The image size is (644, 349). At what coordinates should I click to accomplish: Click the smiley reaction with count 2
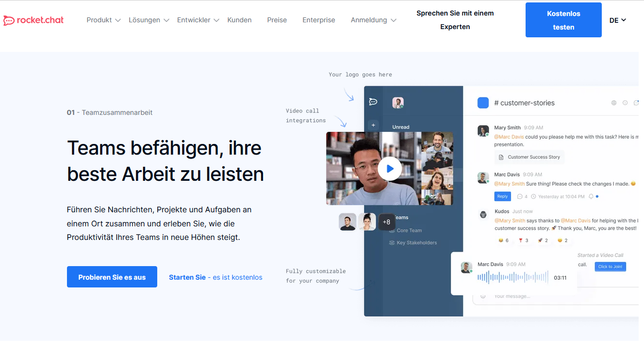(562, 240)
